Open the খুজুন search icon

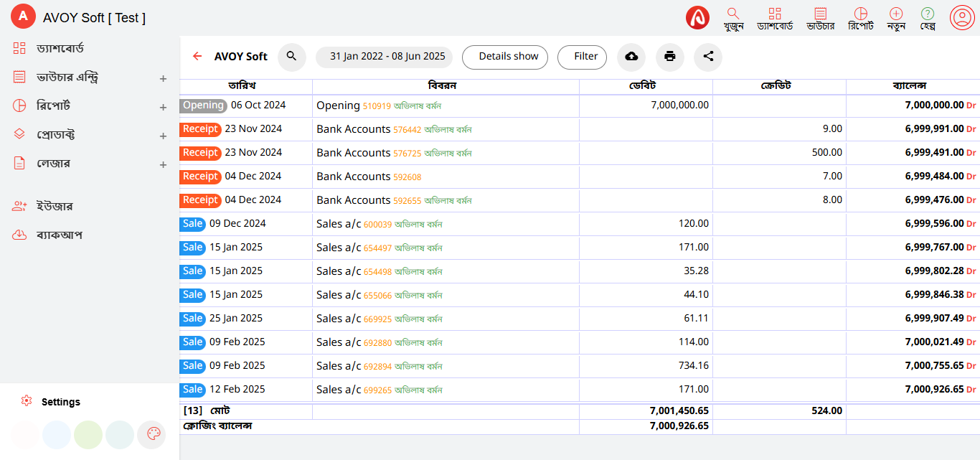[733, 18]
